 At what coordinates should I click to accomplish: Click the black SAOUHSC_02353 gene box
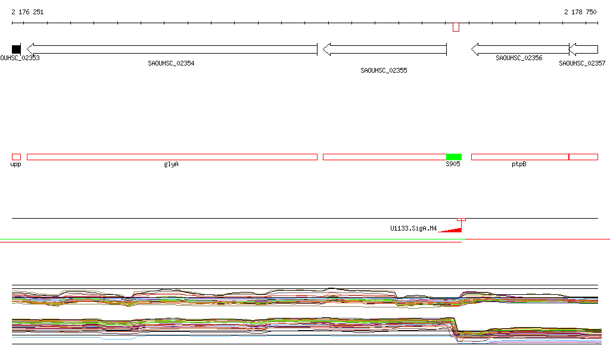16,49
